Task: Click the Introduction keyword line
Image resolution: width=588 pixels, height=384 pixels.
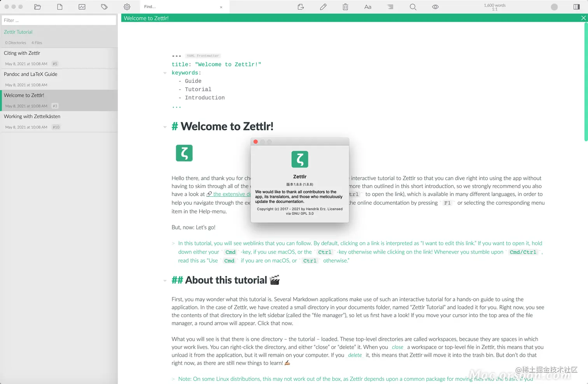Action: coord(201,98)
